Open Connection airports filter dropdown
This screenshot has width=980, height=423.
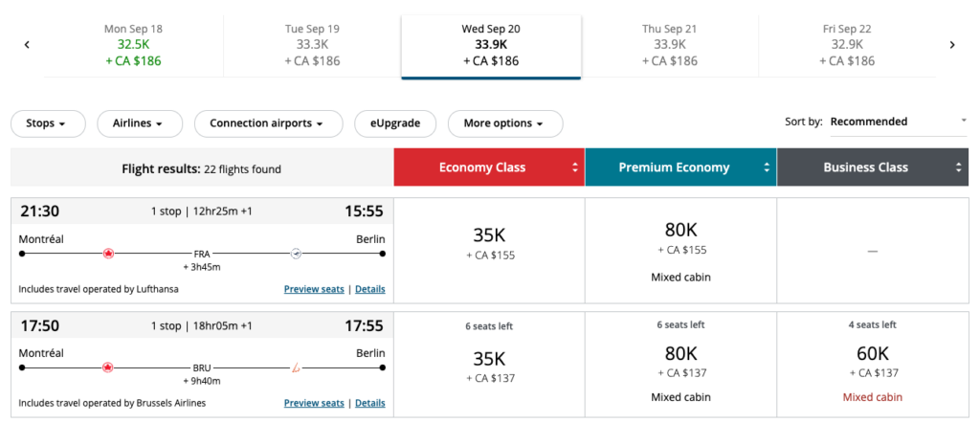(269, 123)
